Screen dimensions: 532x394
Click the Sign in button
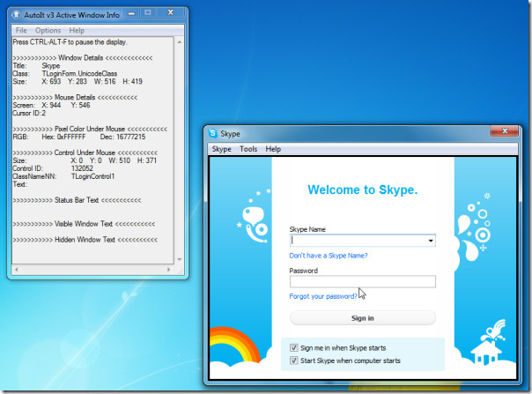tap(363, 318)
